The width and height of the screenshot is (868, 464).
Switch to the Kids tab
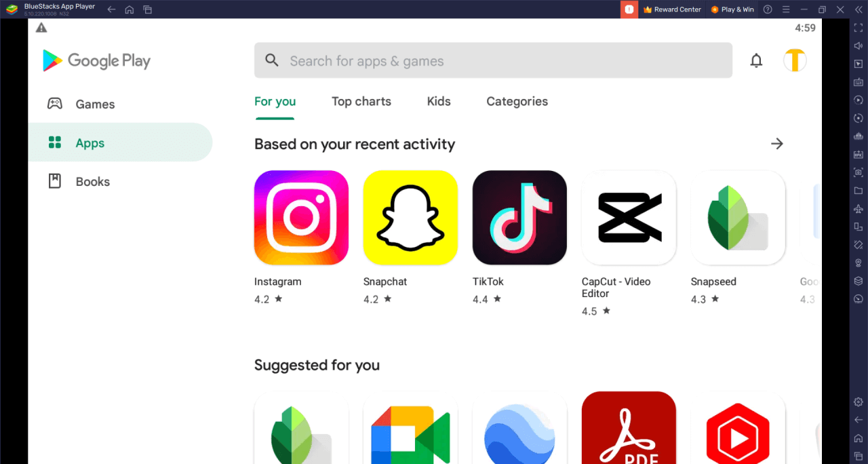click(439, 102)
